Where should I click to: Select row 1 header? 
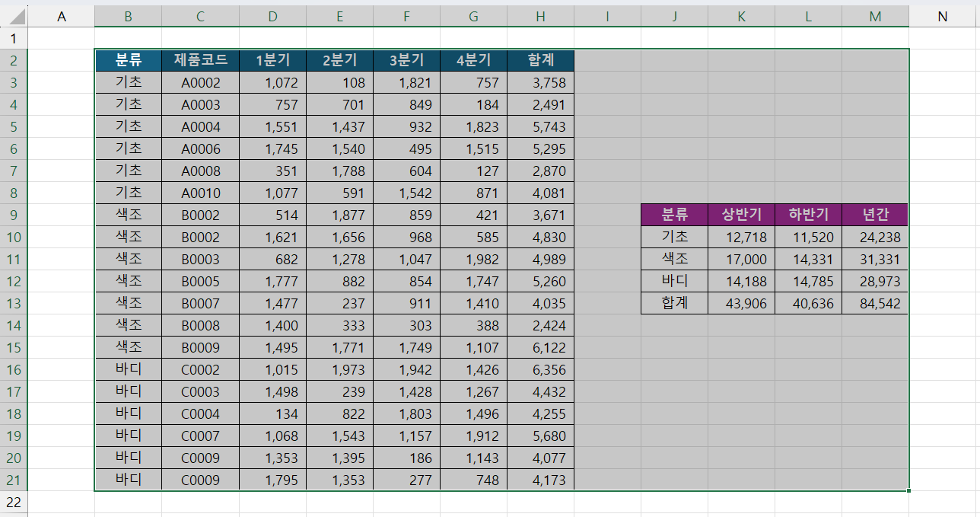tap(14, 38)
